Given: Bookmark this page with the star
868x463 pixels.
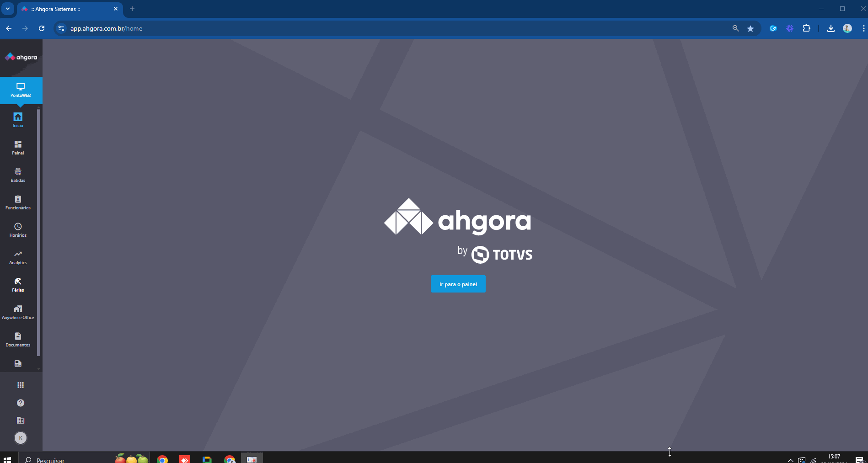Looking at the screenshot, I should coord(750,28).
